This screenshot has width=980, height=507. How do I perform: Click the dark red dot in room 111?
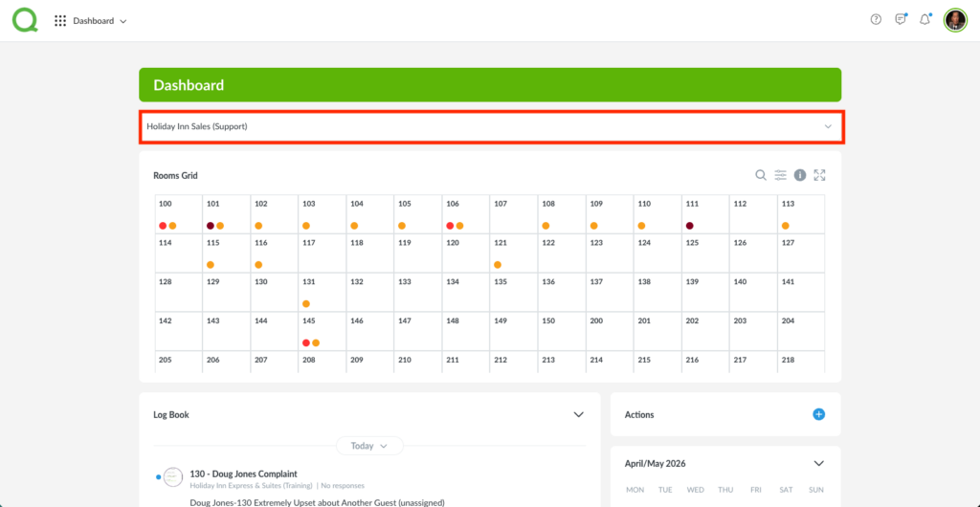[x=689, y=226]
